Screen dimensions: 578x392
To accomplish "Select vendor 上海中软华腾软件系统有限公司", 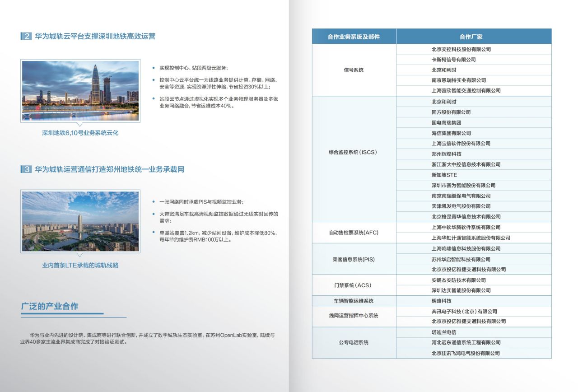I will 466,227.
